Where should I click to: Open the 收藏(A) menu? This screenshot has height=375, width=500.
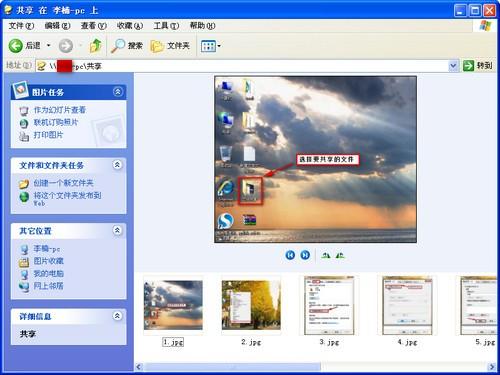point(130,26)
